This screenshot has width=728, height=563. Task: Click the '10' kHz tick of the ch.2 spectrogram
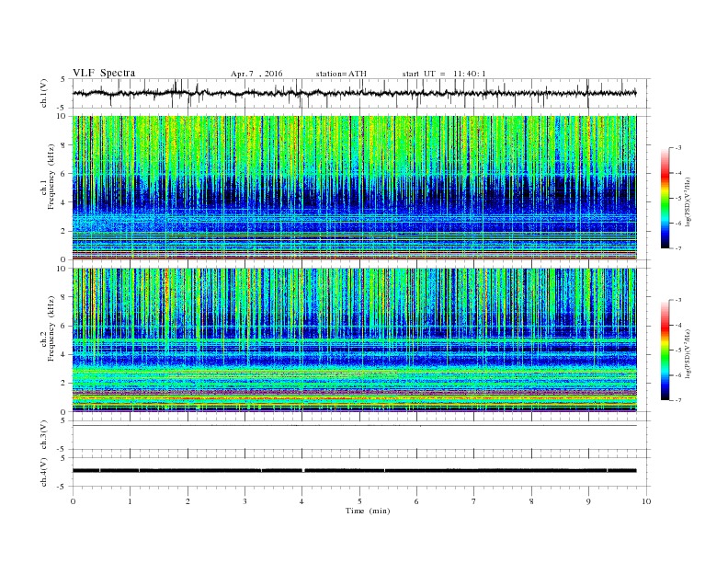pyautogui.click(x=63, y=269)
